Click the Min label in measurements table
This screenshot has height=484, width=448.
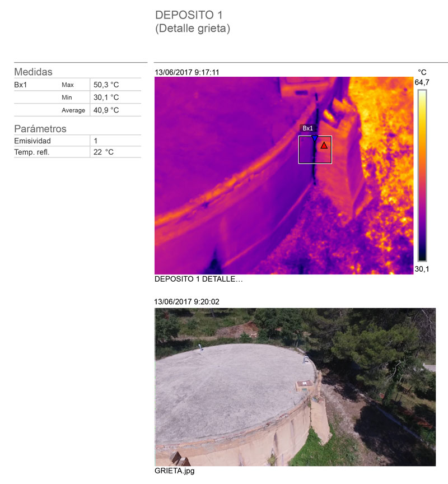[67, 97]
